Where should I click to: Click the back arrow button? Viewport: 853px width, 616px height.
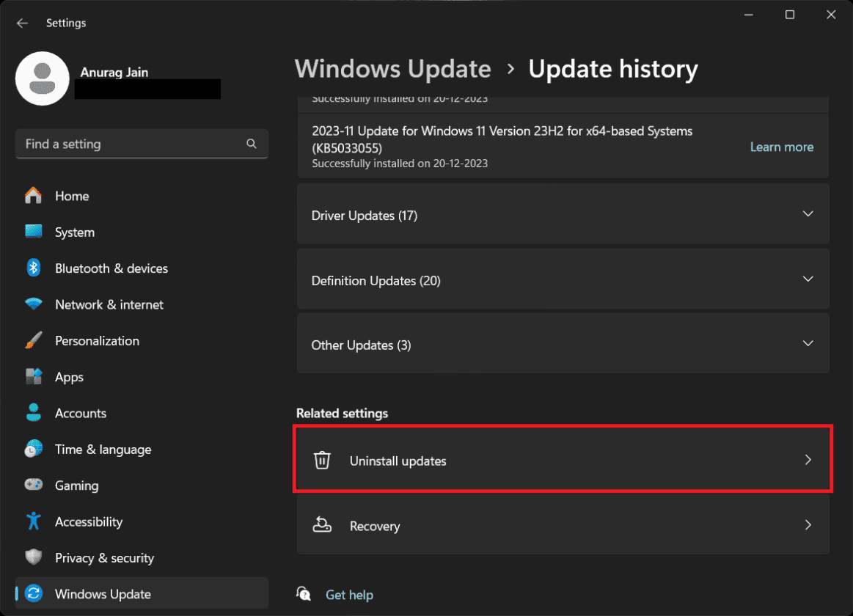point(22,23)
